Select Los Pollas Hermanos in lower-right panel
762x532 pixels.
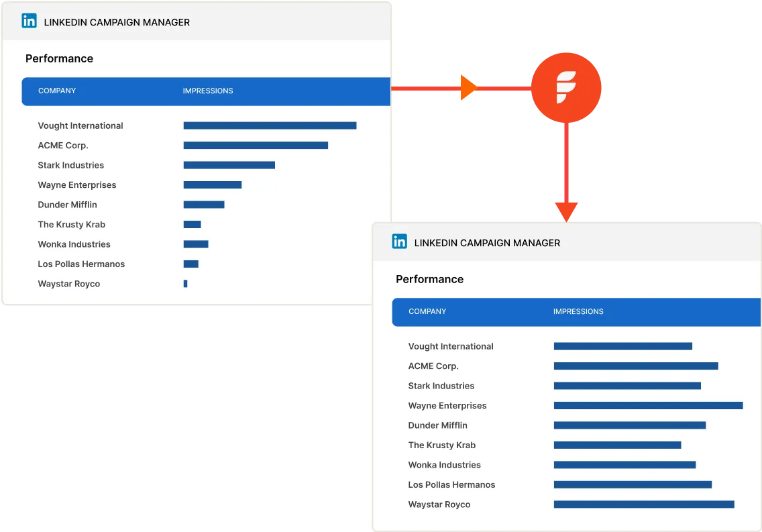coord(452,485)
